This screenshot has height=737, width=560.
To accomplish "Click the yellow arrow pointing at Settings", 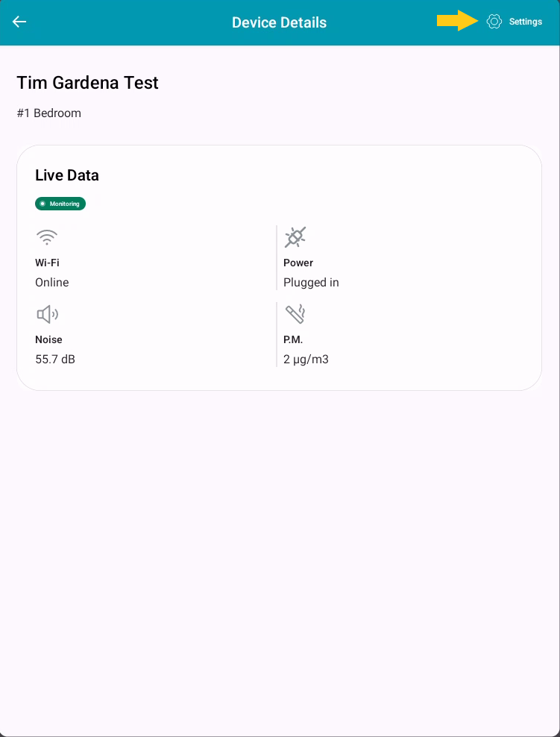I will [x=456, y=21].
